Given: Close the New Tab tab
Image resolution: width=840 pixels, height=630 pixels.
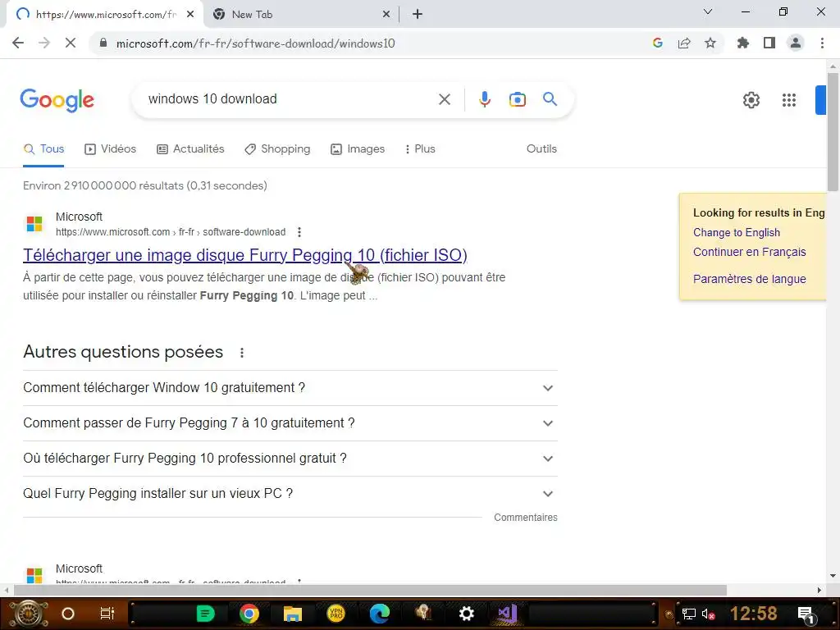Looking at the screenshot, I should (386, 15).
